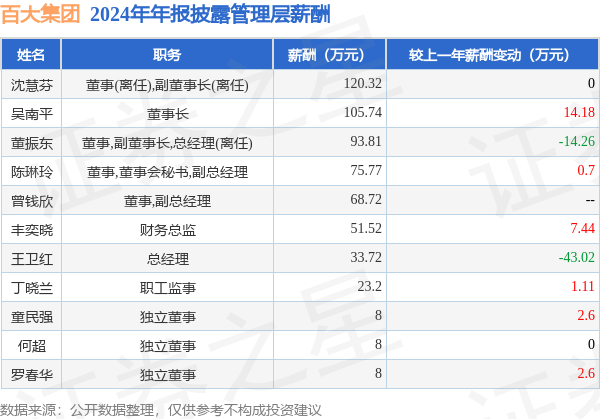Click salary value 68.72
This screenshot has height=419, width=600.
[366, 199]
